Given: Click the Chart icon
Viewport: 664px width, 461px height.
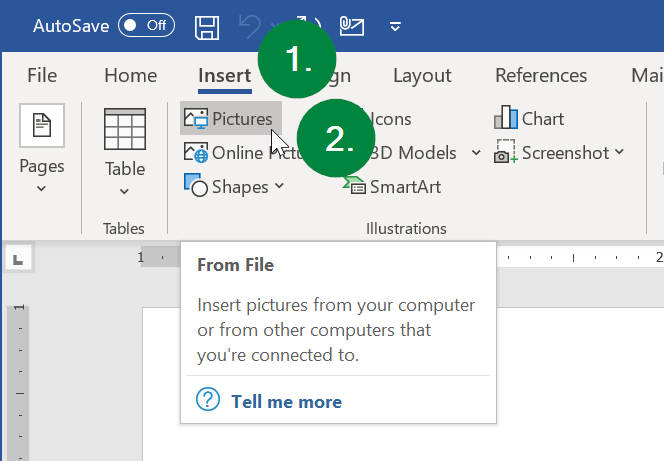Looking at the screenshot, I should pos(506,117).
